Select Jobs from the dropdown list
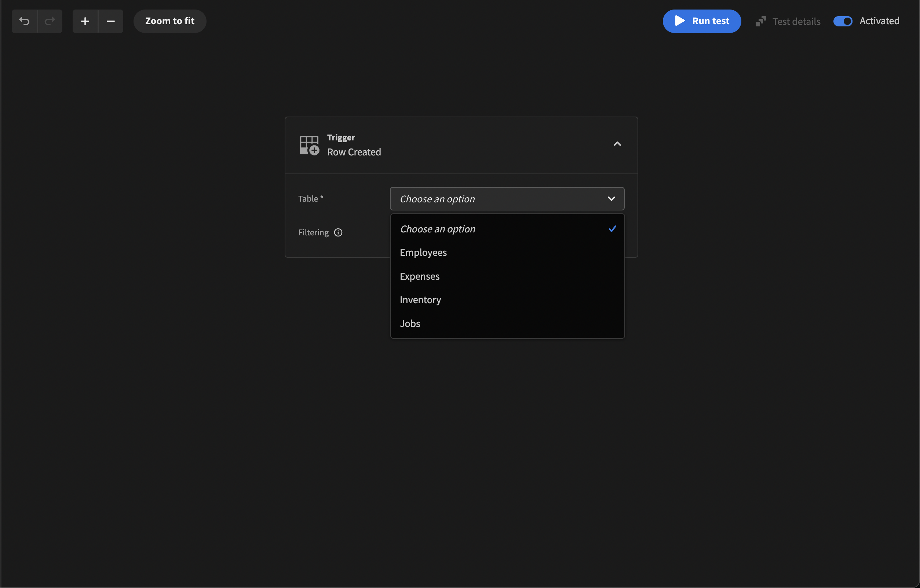 [x=410, y=323]
